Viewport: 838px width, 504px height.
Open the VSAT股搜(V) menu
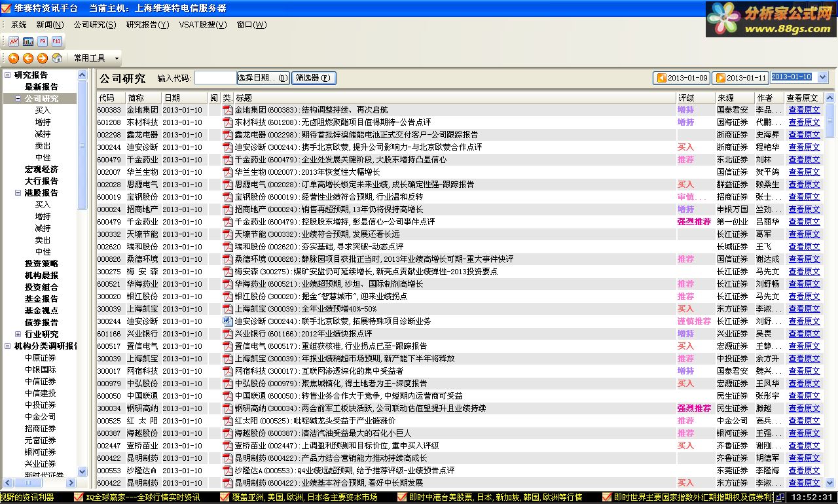click(202, 25)
